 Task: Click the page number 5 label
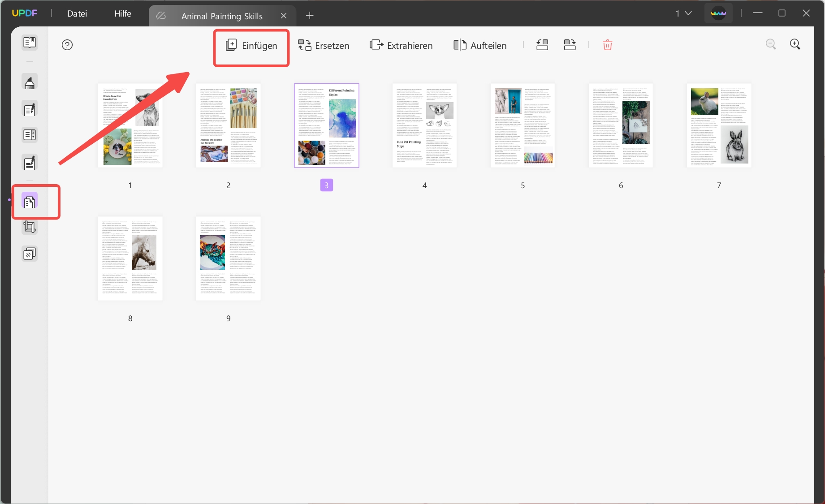(x=523, y=185)
